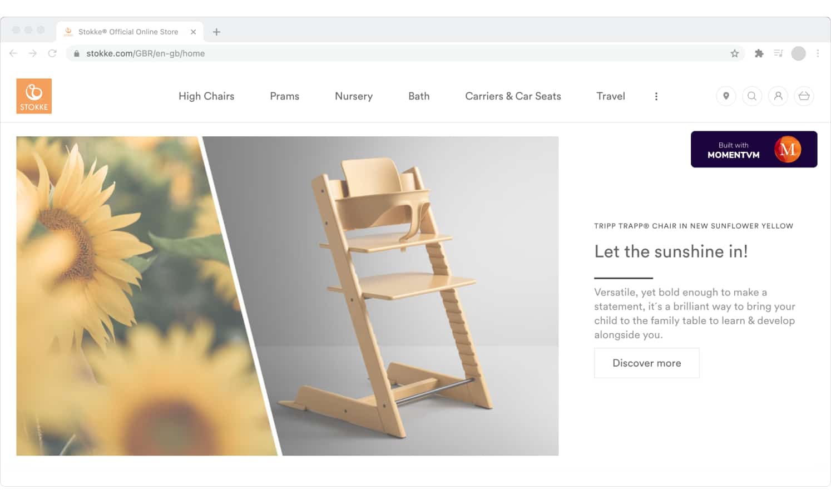Bookmark the page with the star icon

click(735, 53)
